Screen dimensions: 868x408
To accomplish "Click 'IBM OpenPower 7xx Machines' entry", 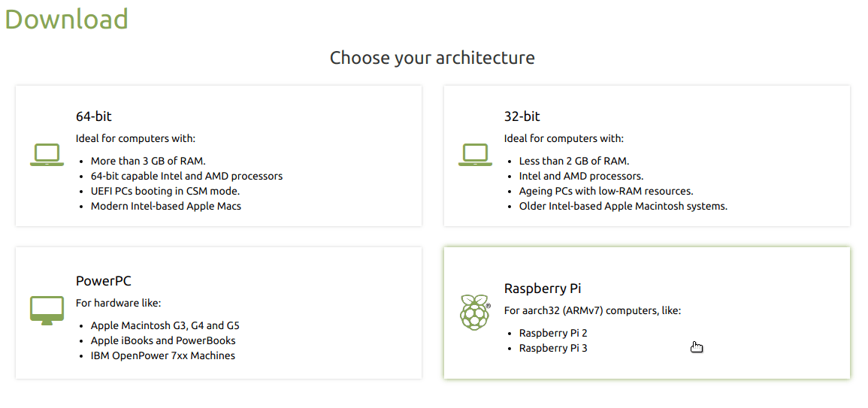I will pyautogui.click(x=163, y=355).
